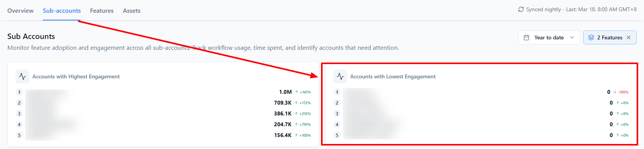This screenshot has width=644, height=149.
Task: Switch to the Features tab
Action: click(102, 11)
